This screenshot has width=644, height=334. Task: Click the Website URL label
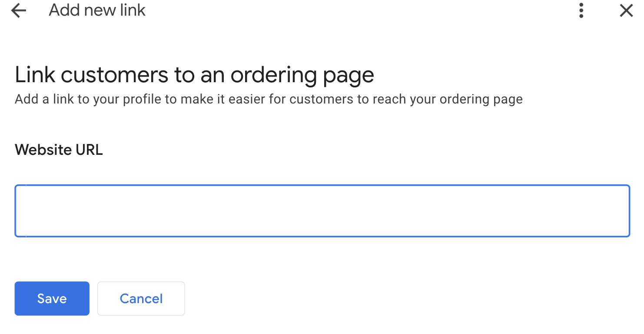[59, 150]
